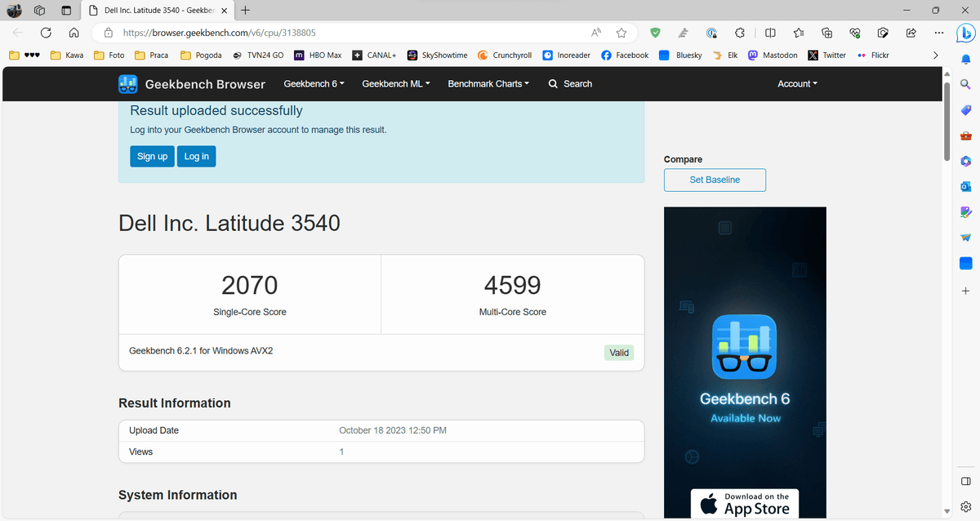
Task: Click the browser extensions puzzle icon
Action: 740,33
